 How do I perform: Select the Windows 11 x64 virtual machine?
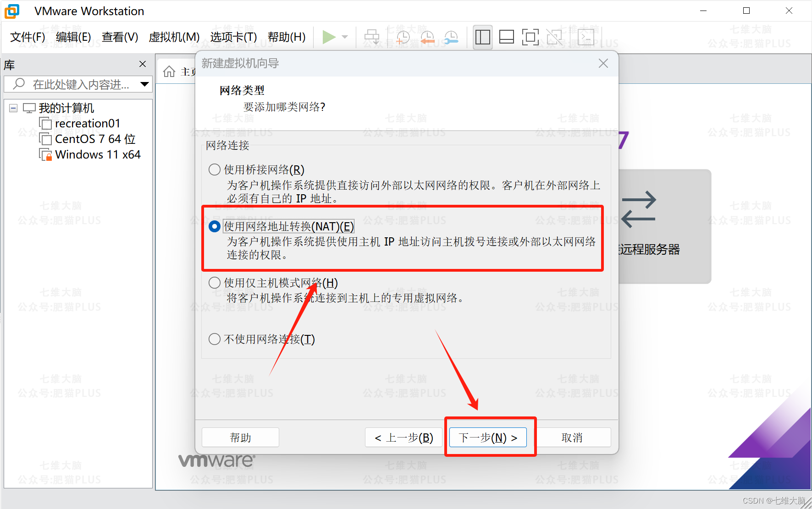coord(98,154)
